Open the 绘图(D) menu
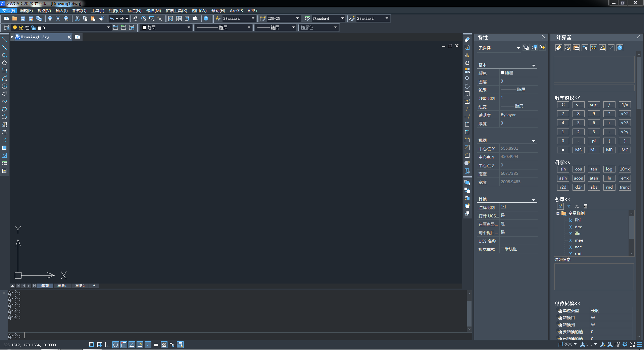644x350 pixels. [x=116, y=10]
